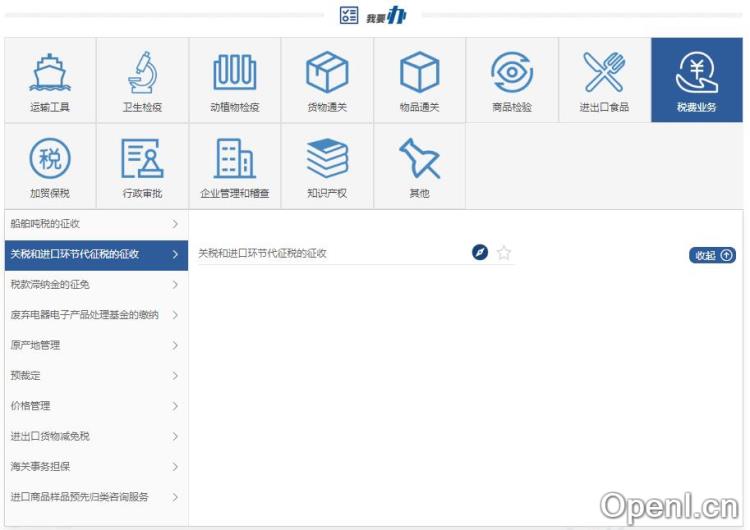Collapse the panel with 收起 button
The image size is (750, 530).
(x=712, y=255)
